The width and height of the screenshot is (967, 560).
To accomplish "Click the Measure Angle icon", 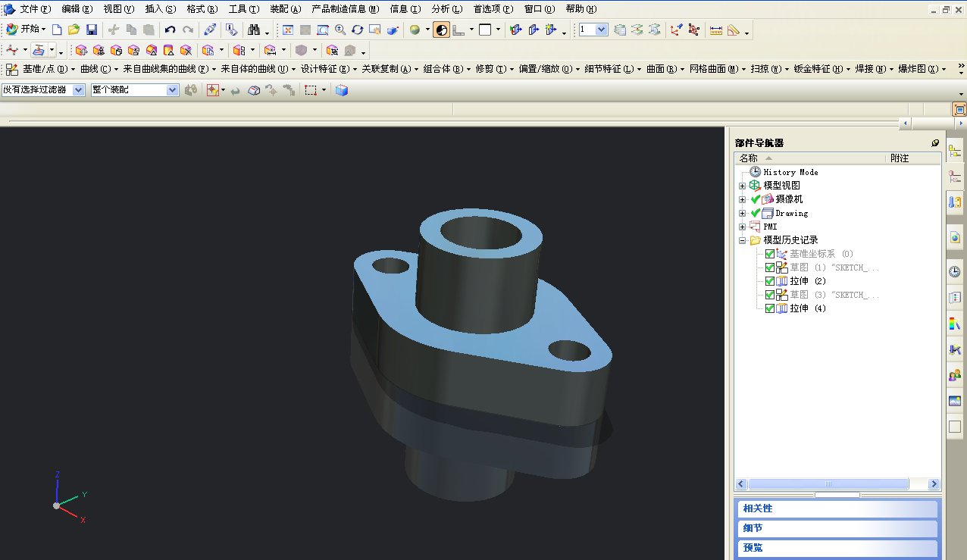I will pyautogui.click(x=734, y=30).
